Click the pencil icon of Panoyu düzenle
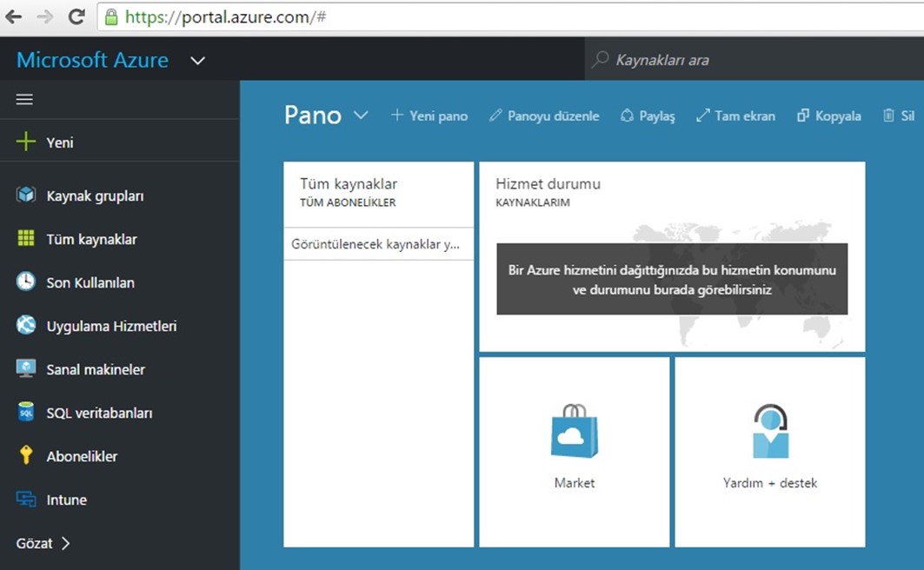Viewport: 924px width, 570px height. point(495,116)
